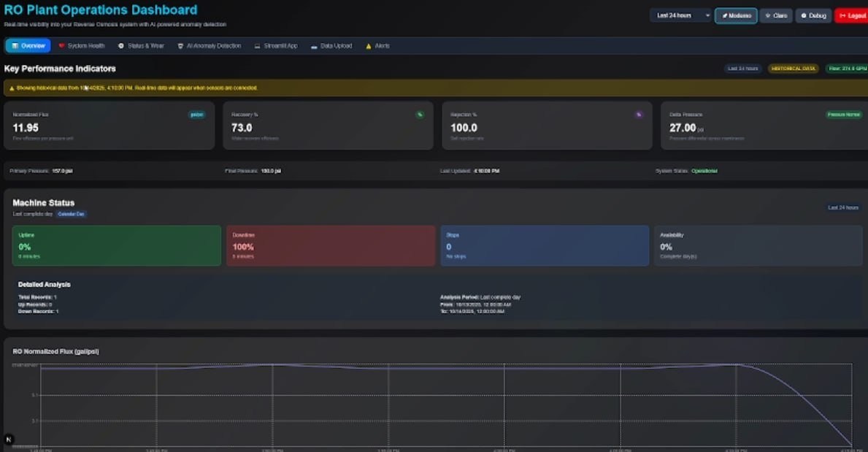Select the green Uptime 0% card
This screenshot has width=868, height=452.
[x=117, y=245]
